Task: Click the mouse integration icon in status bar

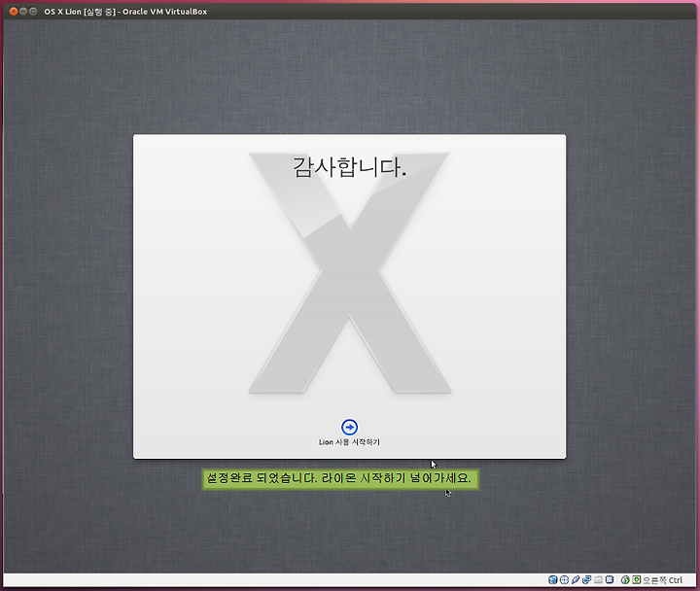Action: coord(625,580)
